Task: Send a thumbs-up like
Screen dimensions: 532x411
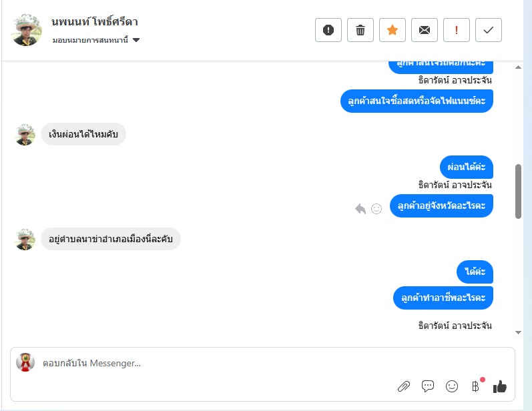Action: pos(500,386)
